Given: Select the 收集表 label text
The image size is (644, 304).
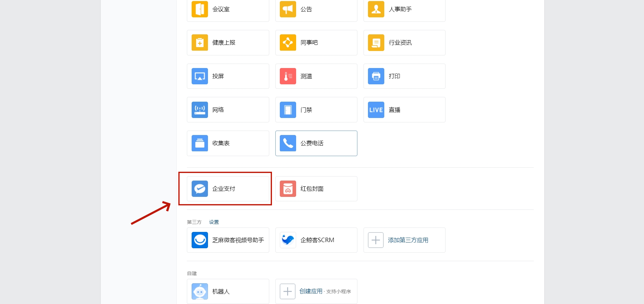Looking at the screenshot, I should [221, 143].
